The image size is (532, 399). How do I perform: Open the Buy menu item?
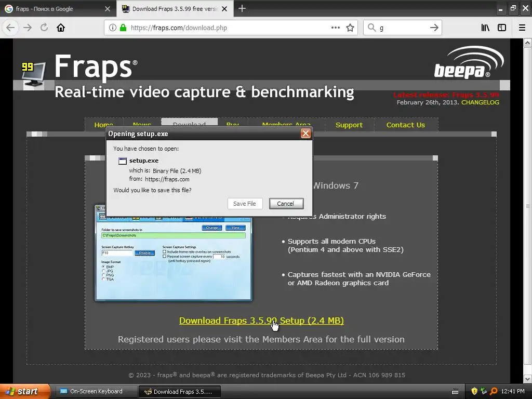[233, 124]
